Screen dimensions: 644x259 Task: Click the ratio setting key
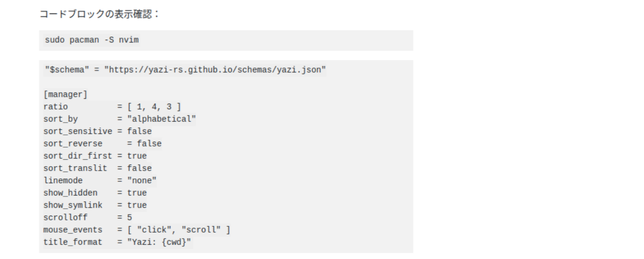pyautogui.click(x=56, y=107)
